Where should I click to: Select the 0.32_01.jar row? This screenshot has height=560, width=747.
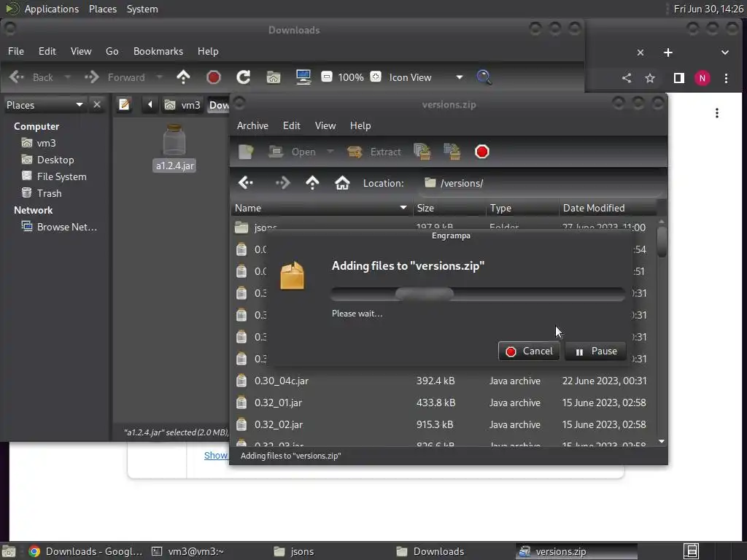coord(443,402)
